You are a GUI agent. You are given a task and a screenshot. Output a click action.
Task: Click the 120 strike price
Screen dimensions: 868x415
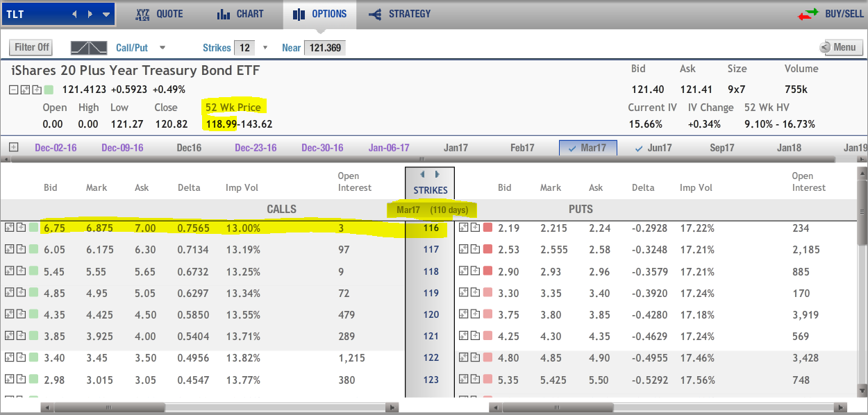pos(431,314)
